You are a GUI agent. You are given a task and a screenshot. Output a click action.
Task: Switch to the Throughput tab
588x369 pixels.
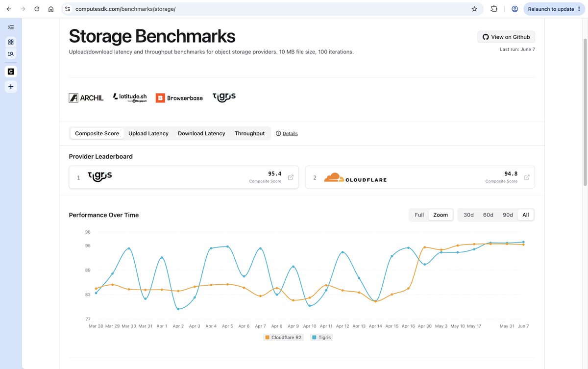point(249,133)
